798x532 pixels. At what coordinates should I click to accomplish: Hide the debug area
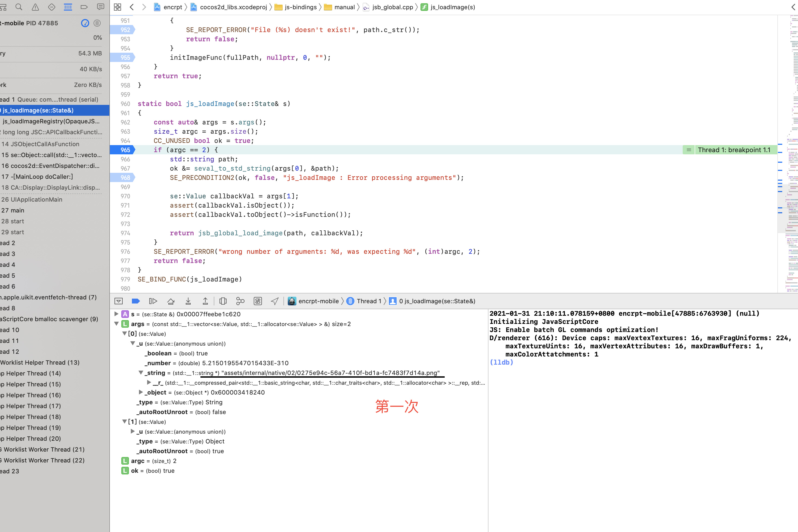point(119,301)
